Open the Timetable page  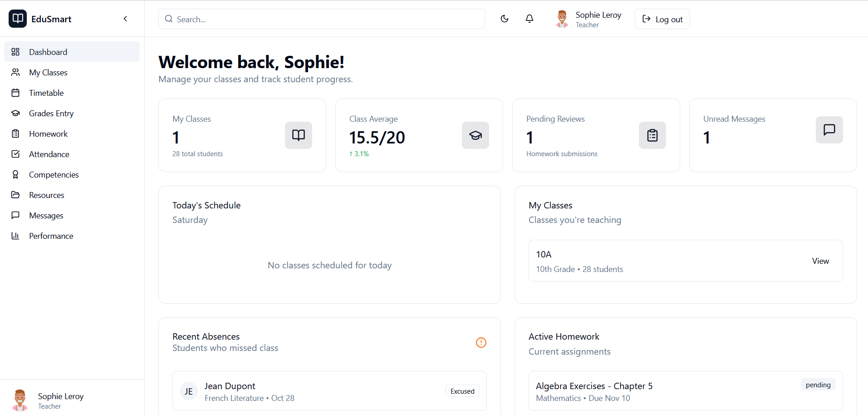click(x=46, y=93)
